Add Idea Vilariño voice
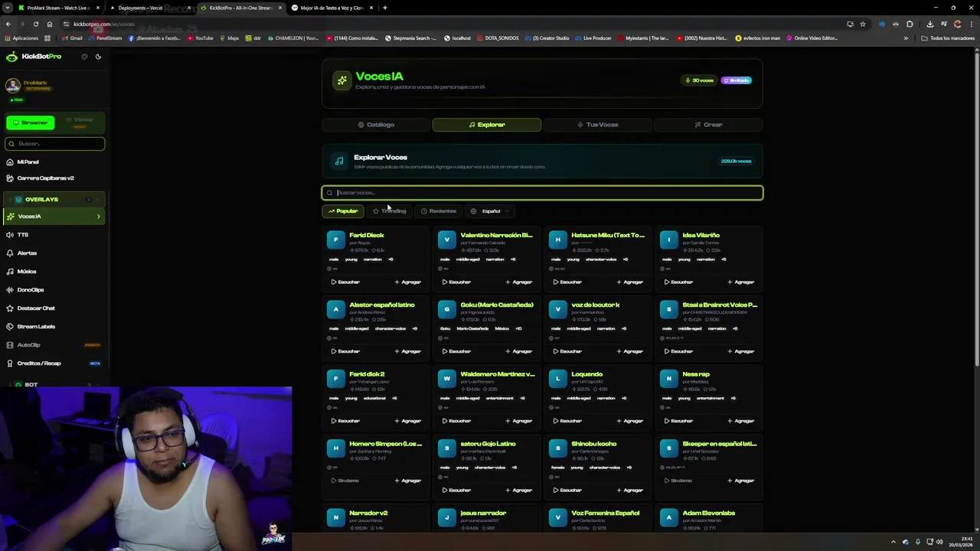Screen dimensions: 980x551 pyautogui.click(x=741, y=282)
